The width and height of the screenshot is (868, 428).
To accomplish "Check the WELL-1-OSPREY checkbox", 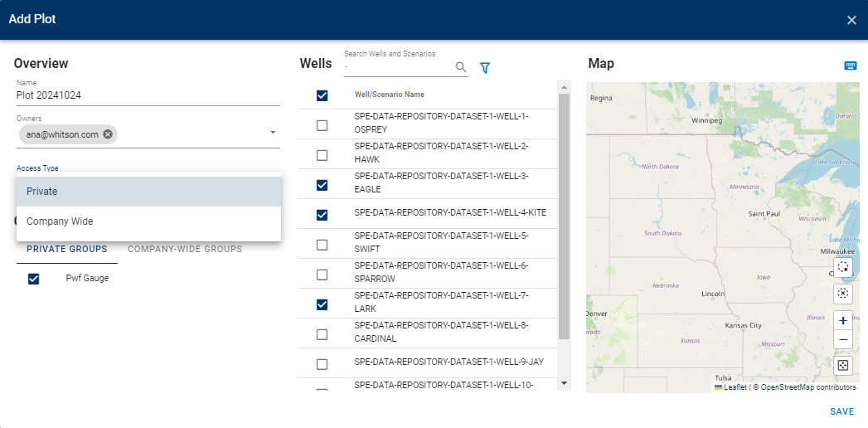I will coord(322,126).
